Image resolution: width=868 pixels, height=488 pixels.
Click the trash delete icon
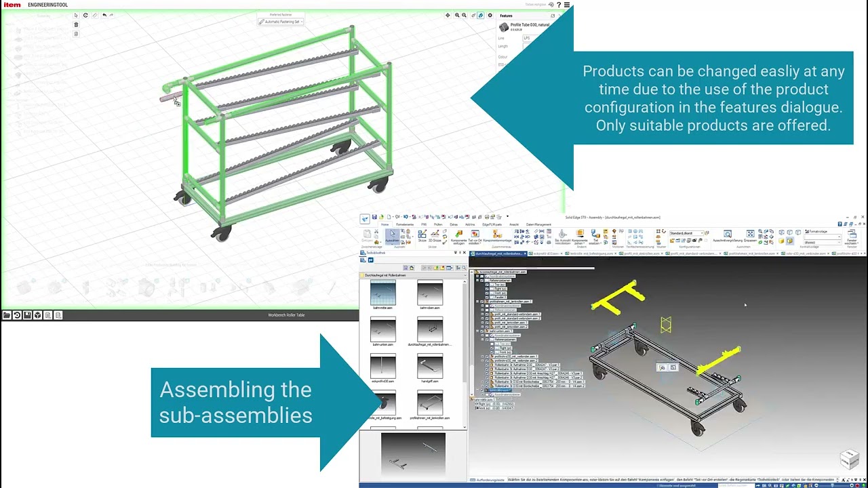pyautogui.click(x=76, y=24)
